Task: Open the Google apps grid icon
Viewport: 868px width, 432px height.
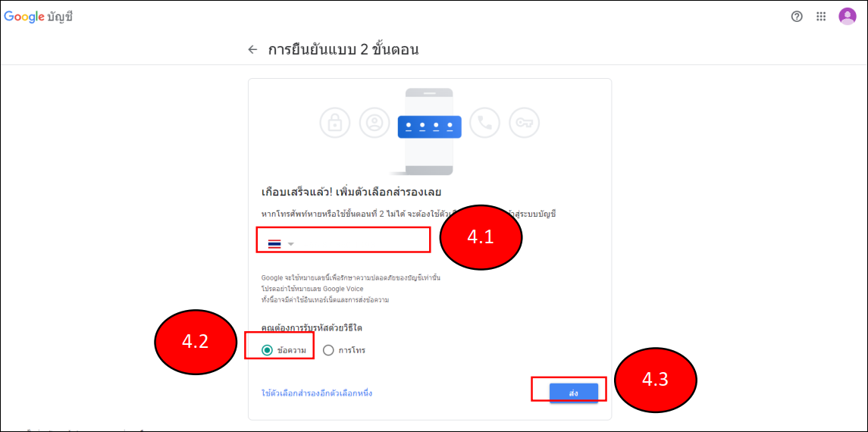Action: click(x=821, y=17)
